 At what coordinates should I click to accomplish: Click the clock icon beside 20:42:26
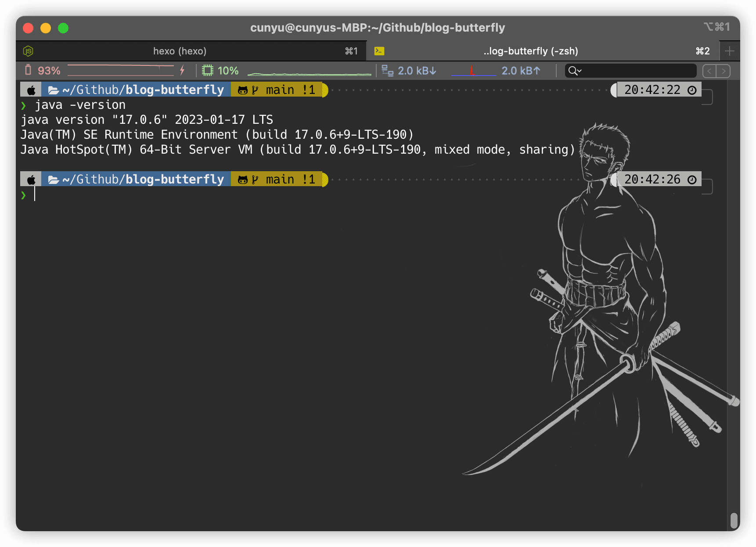click(x=692, y=180)
